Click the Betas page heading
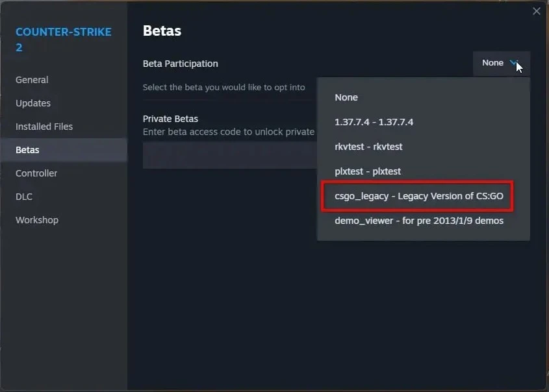The image size is (549, 392). coord(162,31)
